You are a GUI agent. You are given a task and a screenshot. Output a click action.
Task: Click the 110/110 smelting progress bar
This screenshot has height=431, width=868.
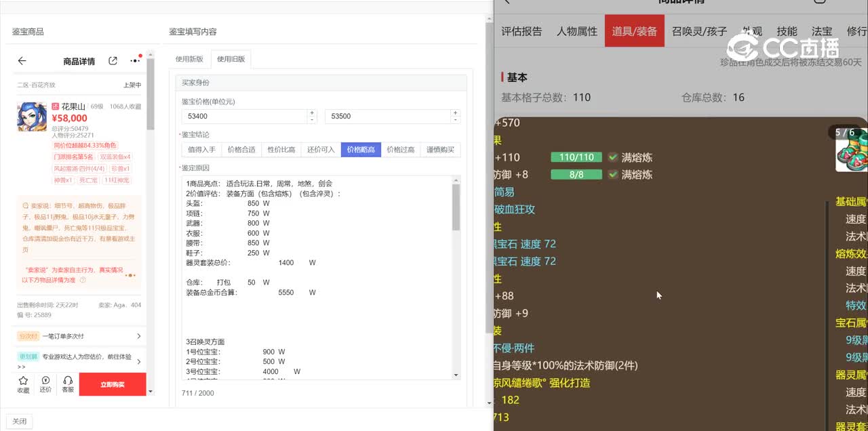point(576,157)
